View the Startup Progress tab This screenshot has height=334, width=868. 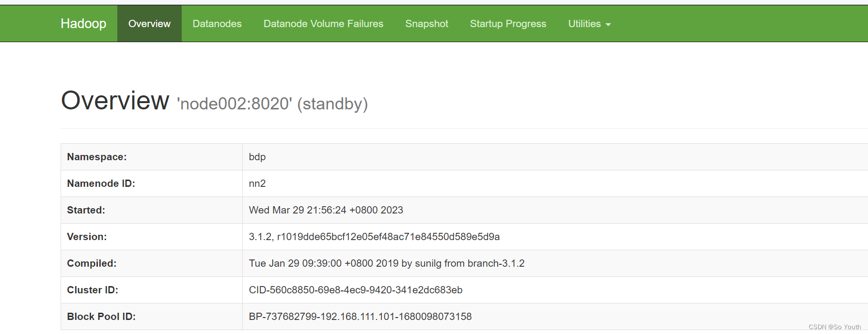point(508,24)
